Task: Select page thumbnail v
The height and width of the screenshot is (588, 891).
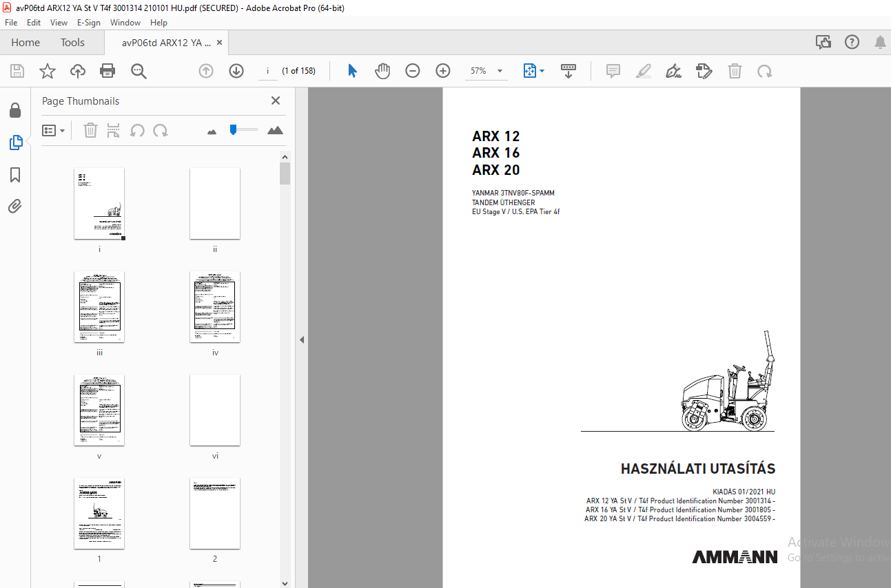Action: coord(99,410)
